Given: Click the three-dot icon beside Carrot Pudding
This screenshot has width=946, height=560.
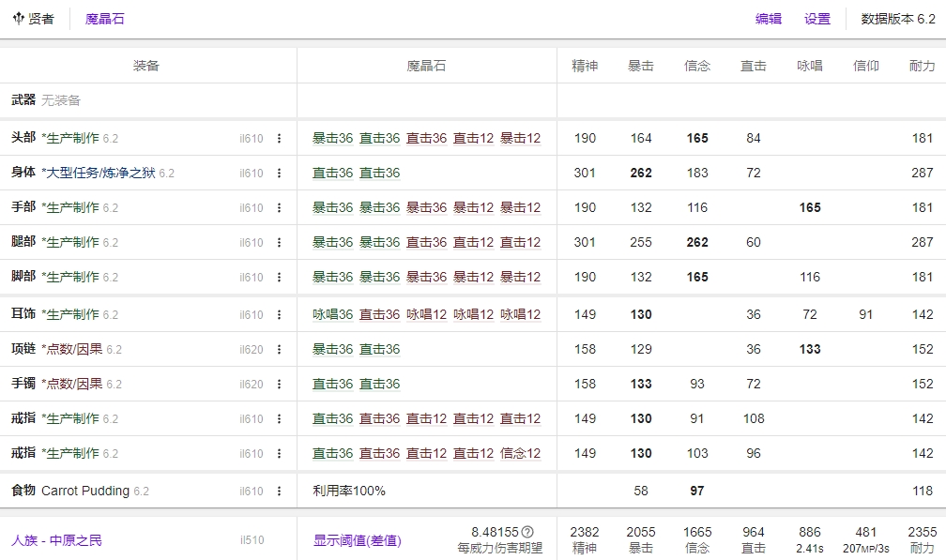Looking at the screenshot, I should tap(278, 490).
